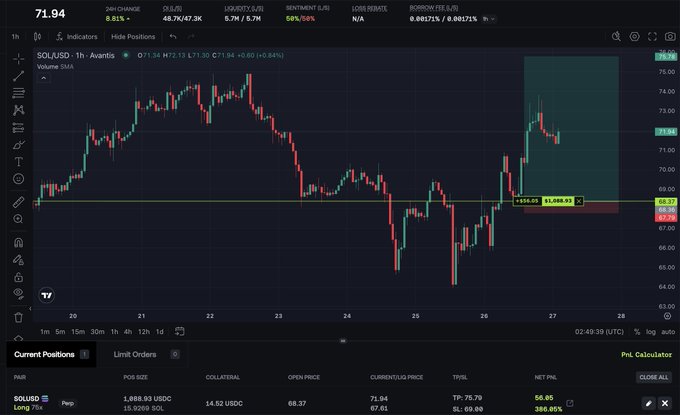Open the quick search icon
This screenshot has height=415, width=680.
point(616,37)
